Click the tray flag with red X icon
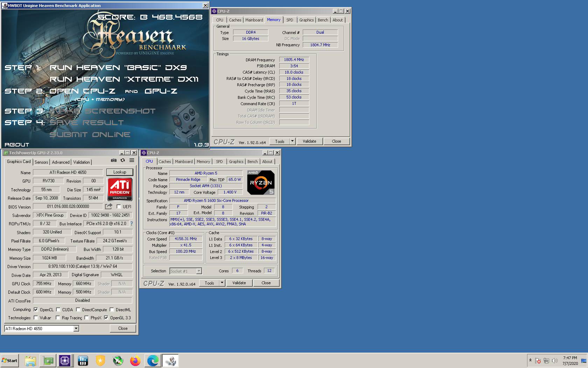Image resolution: width=588 pixels, height=368 pixels. coord(538,361)
